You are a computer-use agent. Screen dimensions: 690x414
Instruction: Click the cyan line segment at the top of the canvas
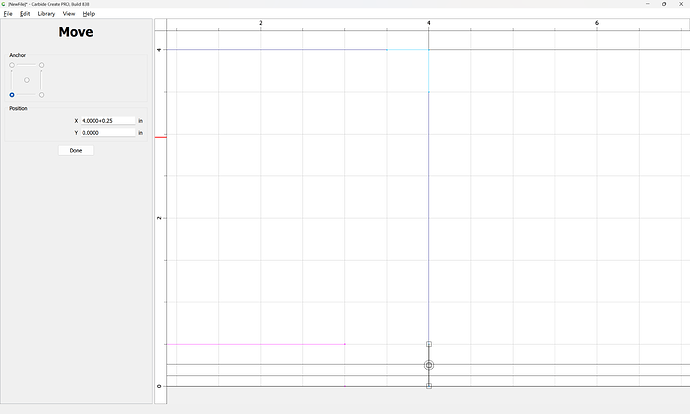[x=429, y=70]
